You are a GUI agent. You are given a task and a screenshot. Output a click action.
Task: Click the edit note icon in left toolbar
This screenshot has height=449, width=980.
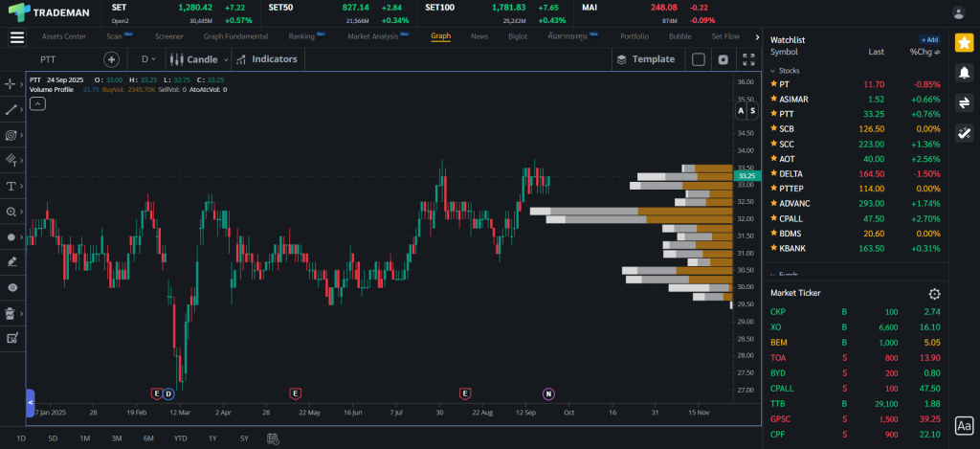coord(11,338)
